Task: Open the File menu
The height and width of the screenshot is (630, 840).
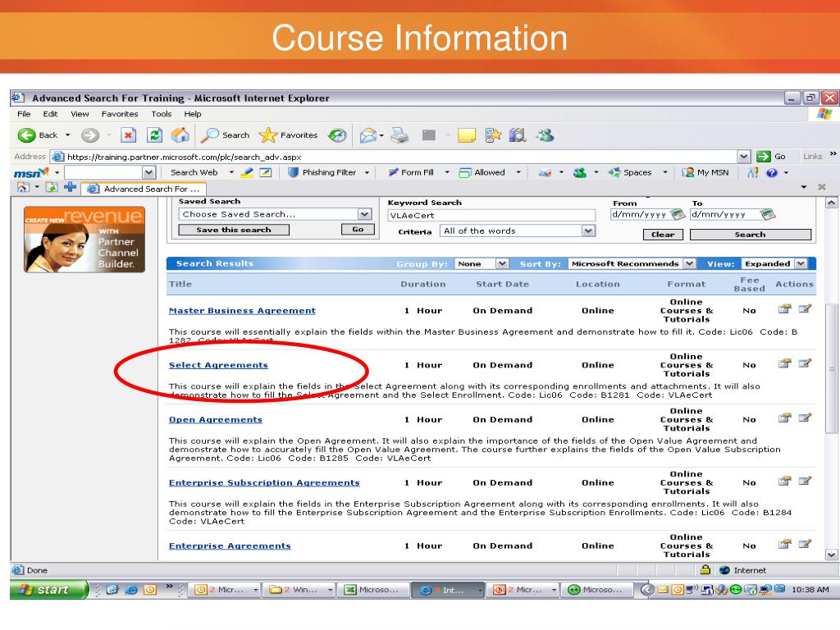Action: [x=24, y=113]
